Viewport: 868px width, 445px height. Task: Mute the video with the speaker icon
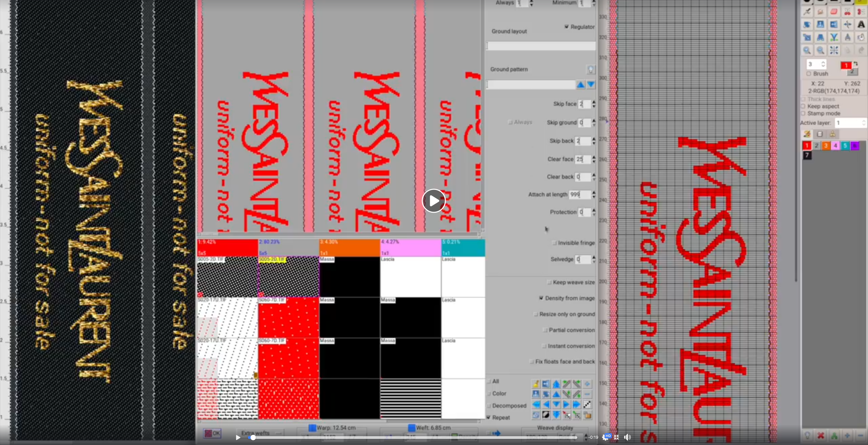click(628, 437)
